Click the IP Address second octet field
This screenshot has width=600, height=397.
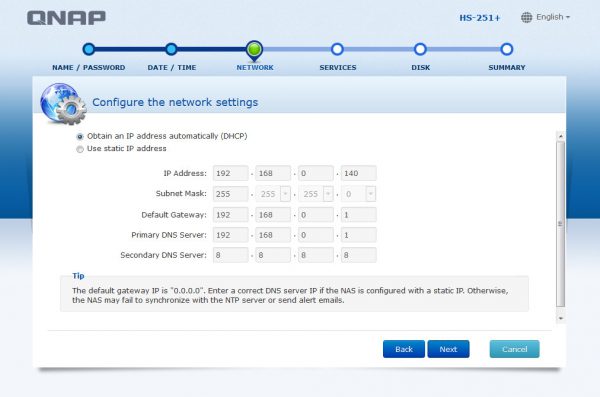(273, 173)
